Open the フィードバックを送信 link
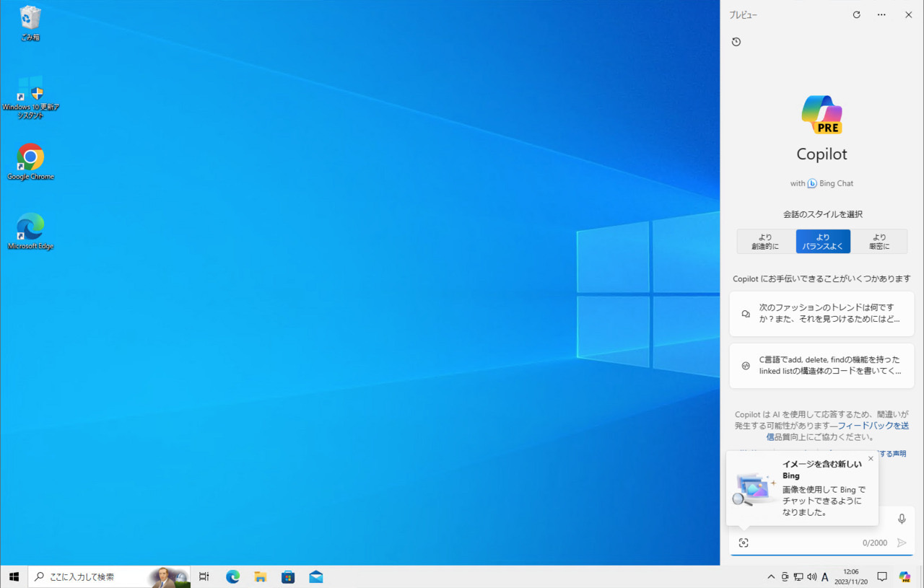 (x=873, y=426)
